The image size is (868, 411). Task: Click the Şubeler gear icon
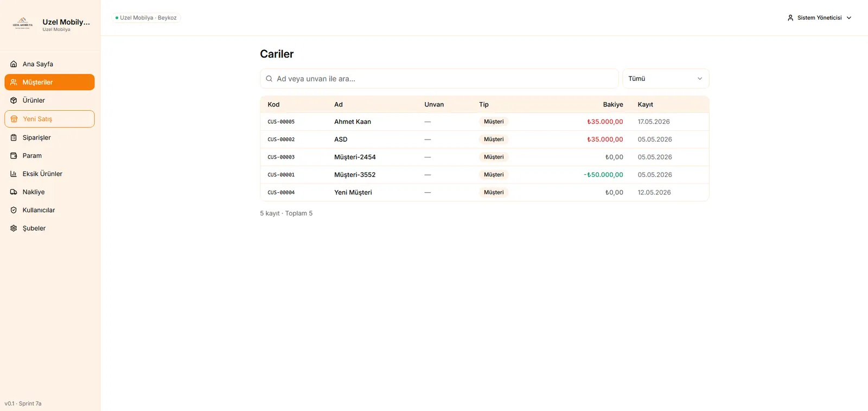pos(14,229)
